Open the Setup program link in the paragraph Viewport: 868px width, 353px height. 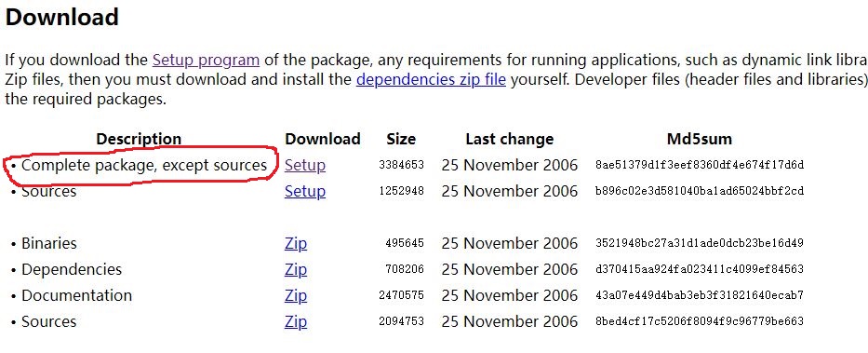click(x=206, y=60)
